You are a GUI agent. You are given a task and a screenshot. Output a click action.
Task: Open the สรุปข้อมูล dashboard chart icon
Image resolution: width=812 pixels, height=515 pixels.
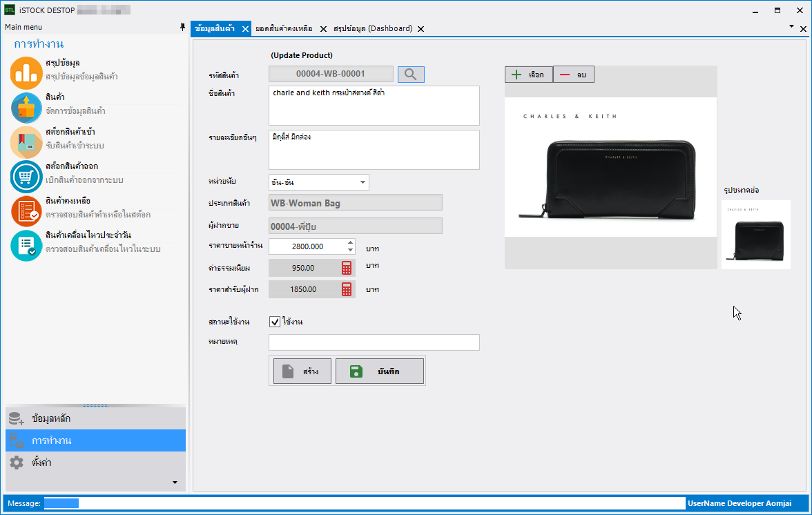pos(26,73)
